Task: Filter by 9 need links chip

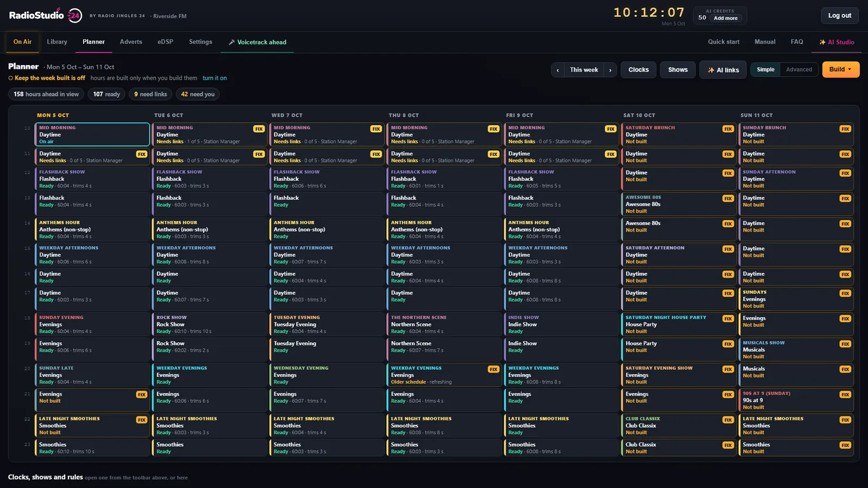Action: (150, 94)
